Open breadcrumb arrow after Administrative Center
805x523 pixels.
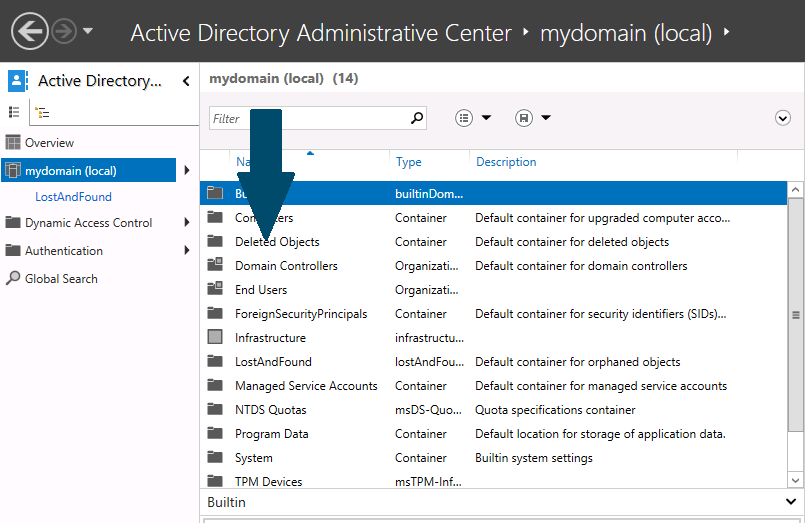coord(525,32)
